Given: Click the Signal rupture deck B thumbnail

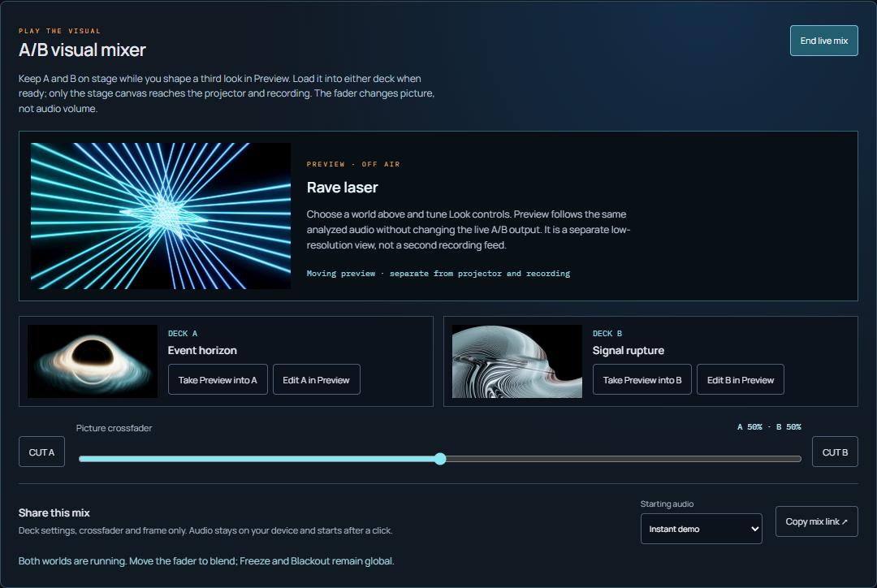Looking at the screenshot, I should pos(516,361).
